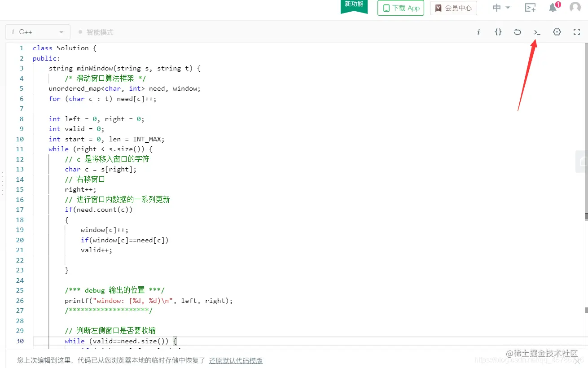Image resolution: width=588 pixels, height=368 pixels.
Task: Click comment '判断左侧窗口是否要收缩'
Action: [110, 331]
